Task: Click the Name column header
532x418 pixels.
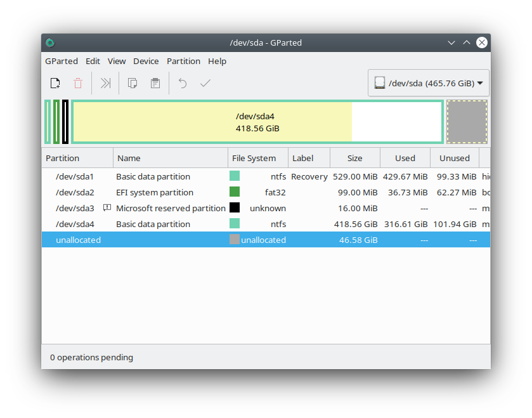Action: (x=171, y=158)
